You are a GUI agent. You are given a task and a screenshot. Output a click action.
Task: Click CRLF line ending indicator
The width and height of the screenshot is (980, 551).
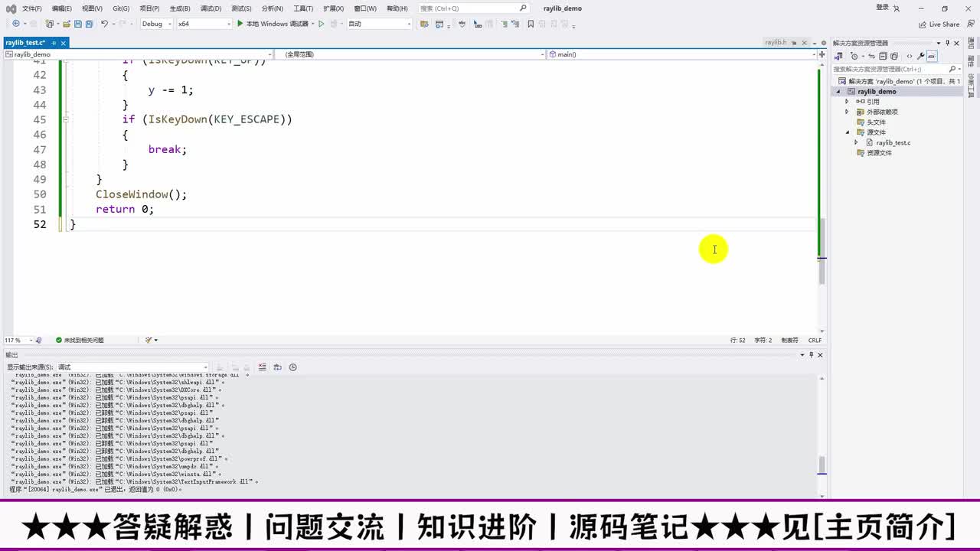point(815,340)
